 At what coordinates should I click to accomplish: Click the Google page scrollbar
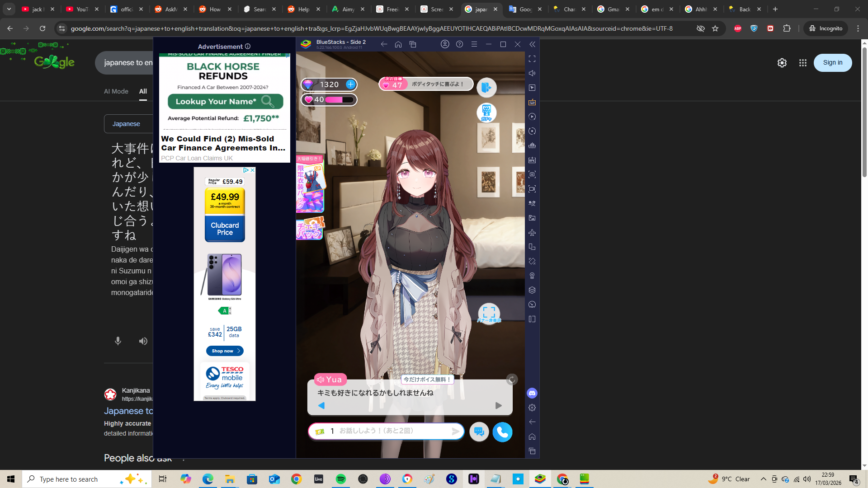pyautogui.click(x=864, y=113)
